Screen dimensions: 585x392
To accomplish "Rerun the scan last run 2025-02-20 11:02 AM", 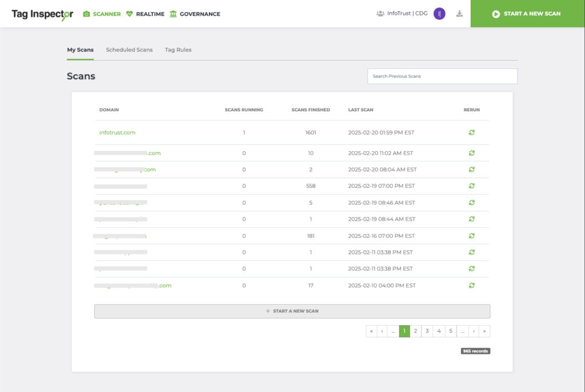I will 472,153.
